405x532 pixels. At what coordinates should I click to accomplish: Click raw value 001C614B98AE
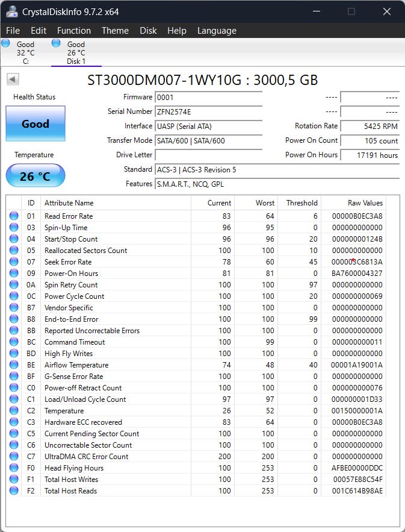357,490
